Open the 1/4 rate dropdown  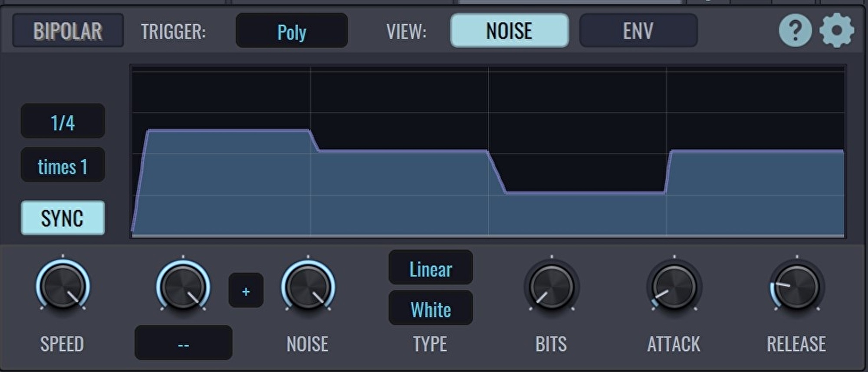pyautogui.click(x=62, y=121)
